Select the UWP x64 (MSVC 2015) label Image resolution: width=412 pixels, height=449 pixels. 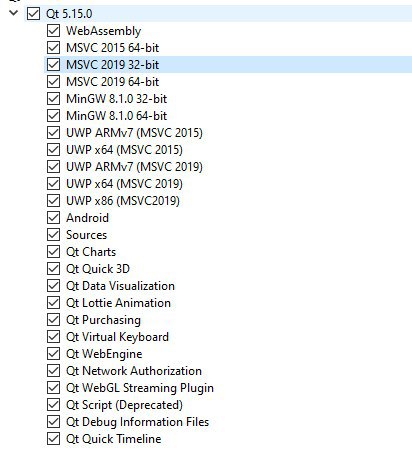point(124,150)
